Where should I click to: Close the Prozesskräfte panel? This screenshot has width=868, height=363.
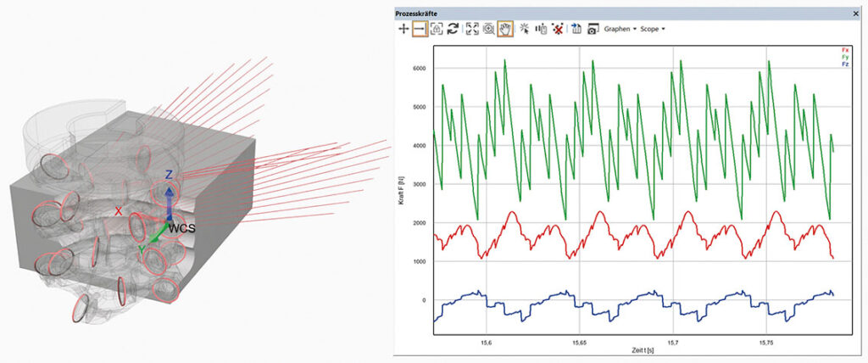pos(854,14)
